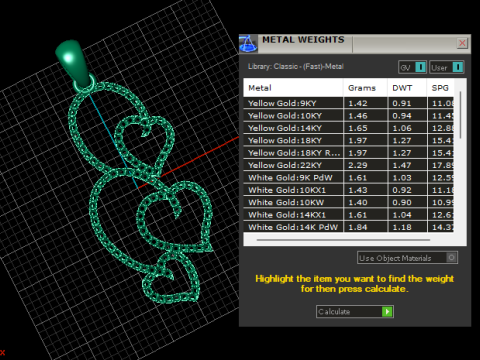
Task: Click DWT value 1.47 for 22KY
Action: [x=402, y=165]
